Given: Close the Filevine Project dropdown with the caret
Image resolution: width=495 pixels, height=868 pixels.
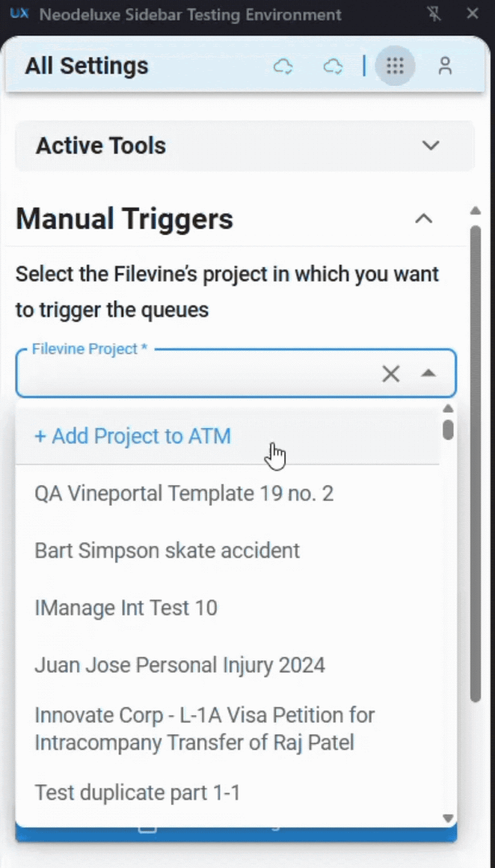Looking at the screenshot, I should click(x=428, y=373).
